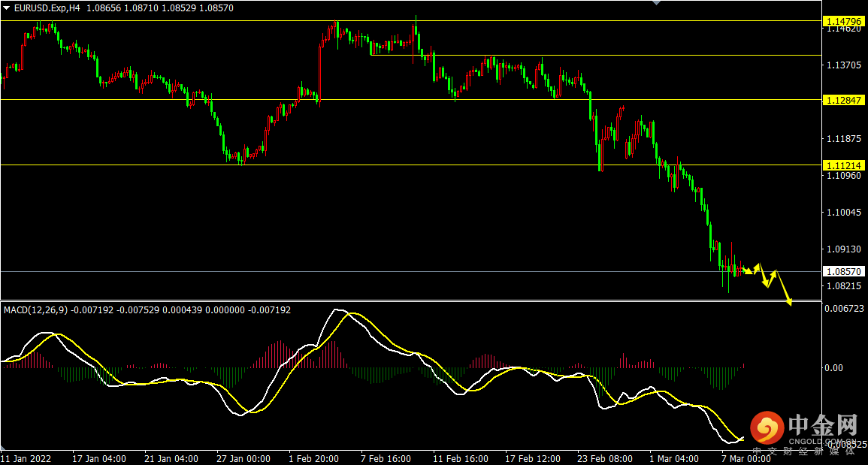Image resolution: width=868 pixels, height=465 pixels.
Task: Click the 1.10045 price scale value
Action: pos(843,213)
